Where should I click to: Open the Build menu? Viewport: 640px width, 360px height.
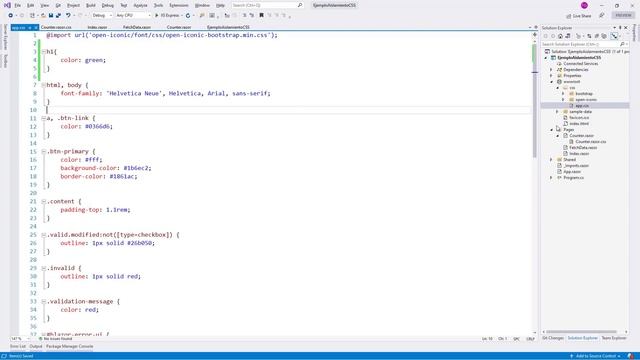coord(91,5)
